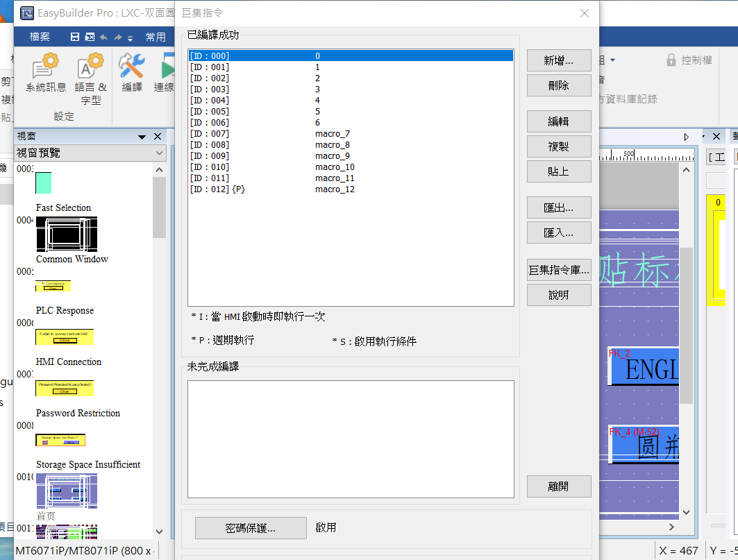Click the 系統訊息 system message settings icon
The image size is (738, 560).
[46, 69]
